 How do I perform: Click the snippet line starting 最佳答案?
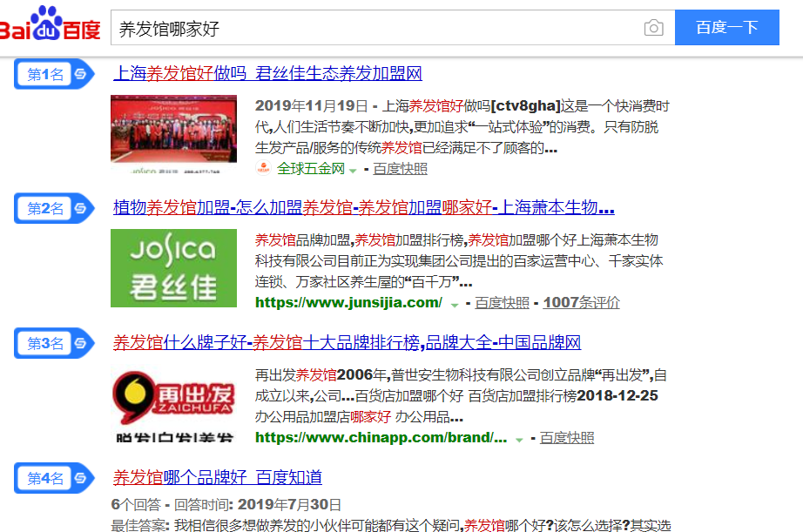(x=391, y=525)
